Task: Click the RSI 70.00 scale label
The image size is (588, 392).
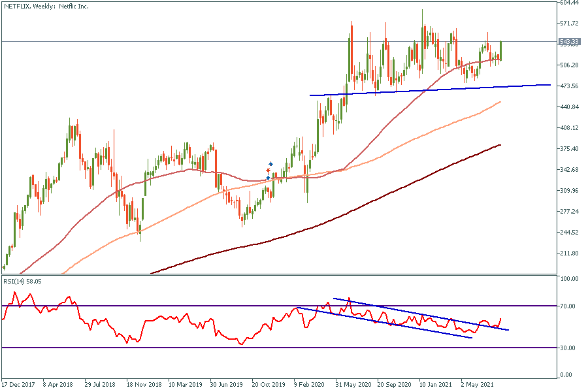Action: tap(568, 306)
